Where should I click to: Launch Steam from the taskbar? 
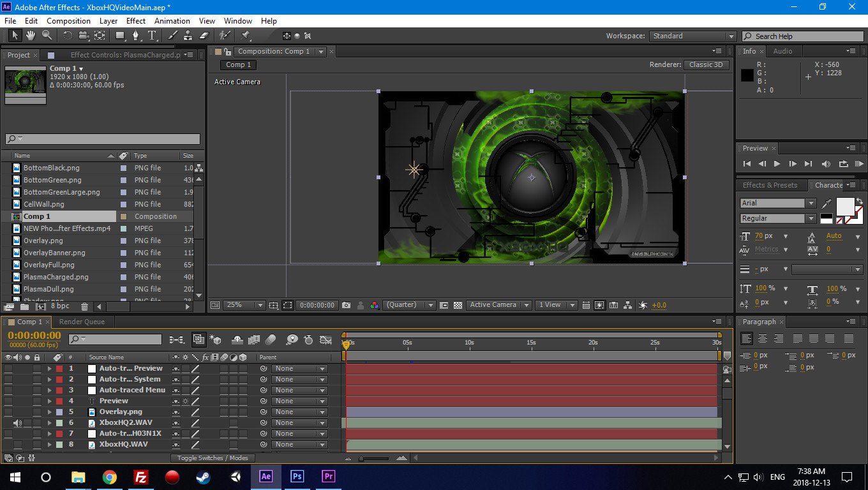204,477
